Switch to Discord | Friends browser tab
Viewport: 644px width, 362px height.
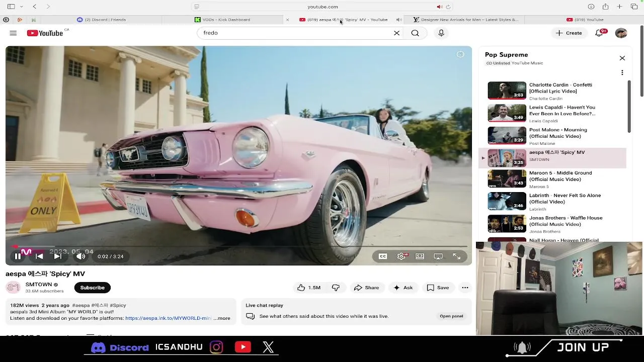[x=101, y=20]
